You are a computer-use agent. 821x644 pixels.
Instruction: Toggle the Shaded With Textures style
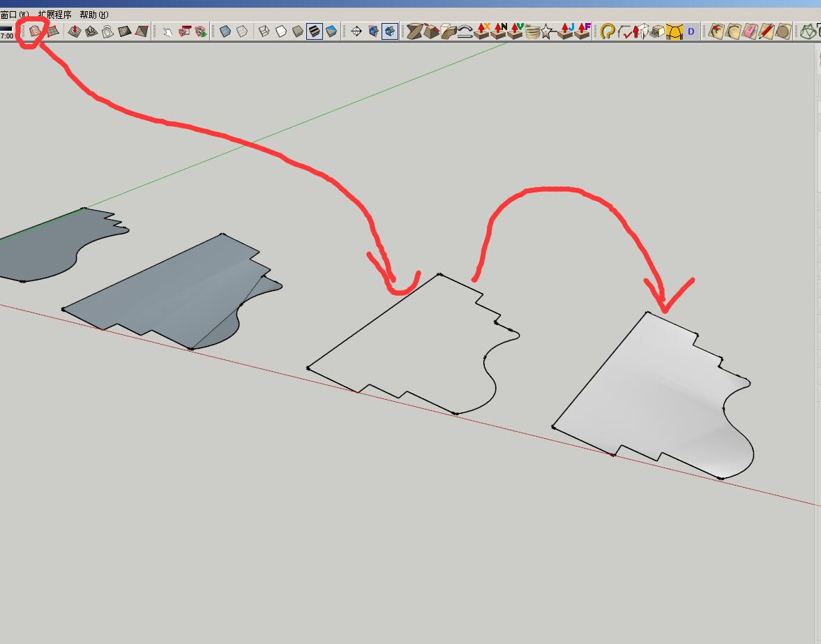[315, 31]
